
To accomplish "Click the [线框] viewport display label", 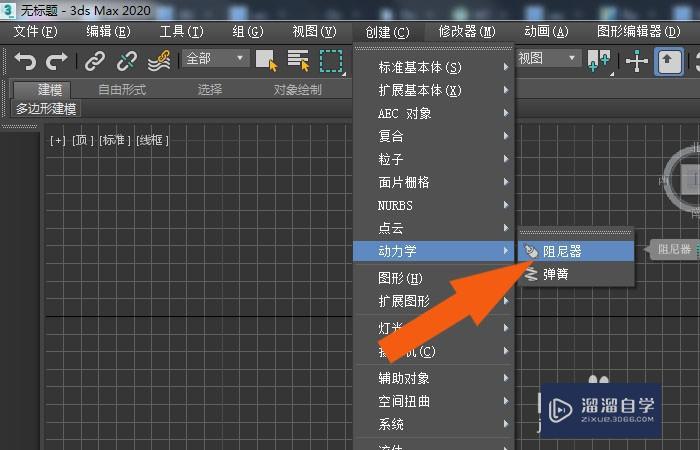I will (152, 141).
